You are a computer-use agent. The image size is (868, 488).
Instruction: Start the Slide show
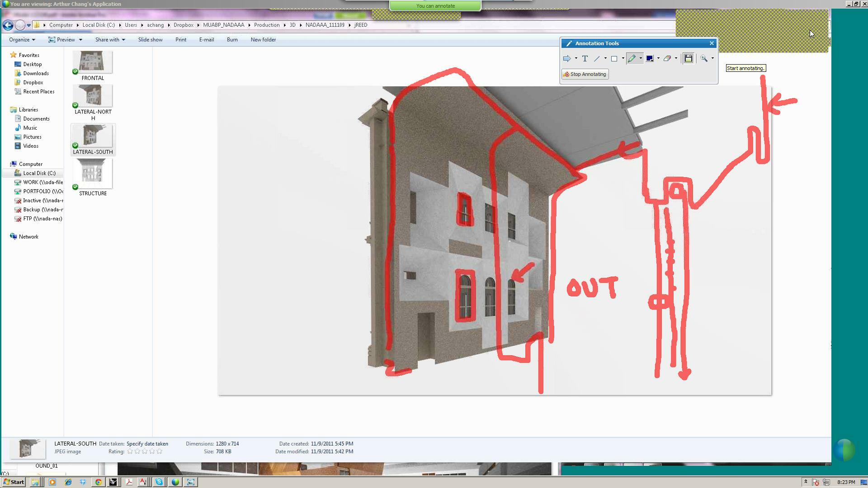pyautogui.click(x=150, y=40)
